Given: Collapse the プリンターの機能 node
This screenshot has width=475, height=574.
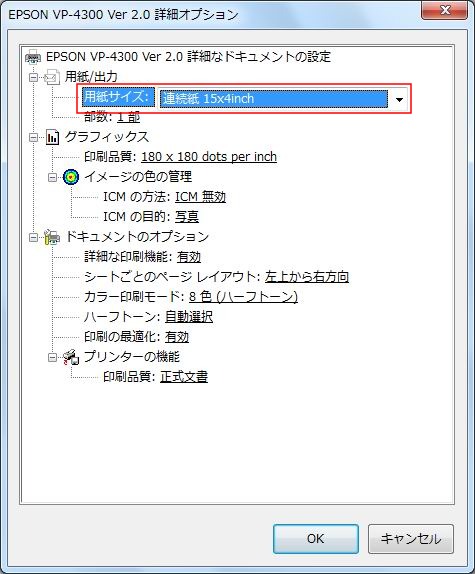Looking at the screenshot, I should click(x=52, y=357).
